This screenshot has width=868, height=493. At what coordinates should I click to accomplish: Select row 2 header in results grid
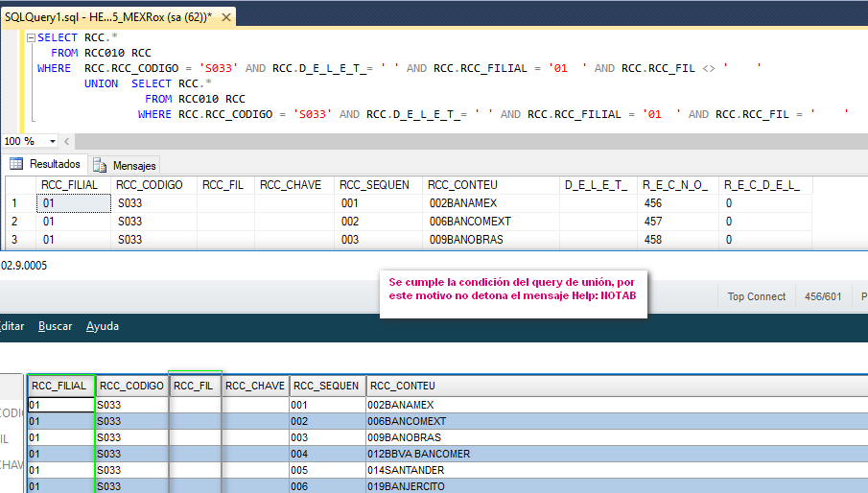pyautogui.click(x=20, y=222)
